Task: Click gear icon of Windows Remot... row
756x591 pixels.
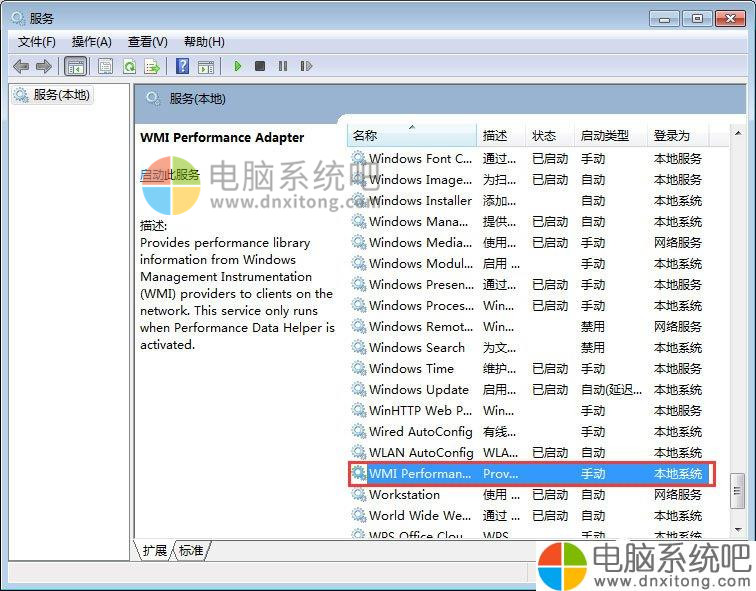Action: pos(359,326)
